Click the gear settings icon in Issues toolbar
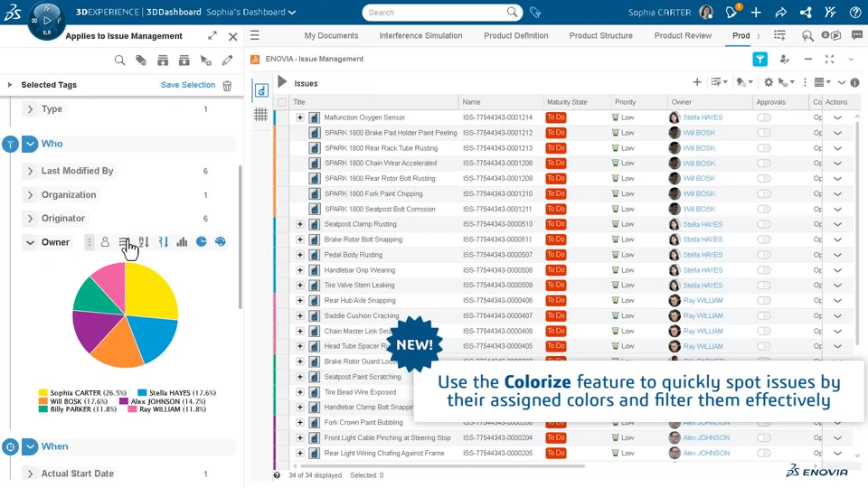 coord(769,82)
